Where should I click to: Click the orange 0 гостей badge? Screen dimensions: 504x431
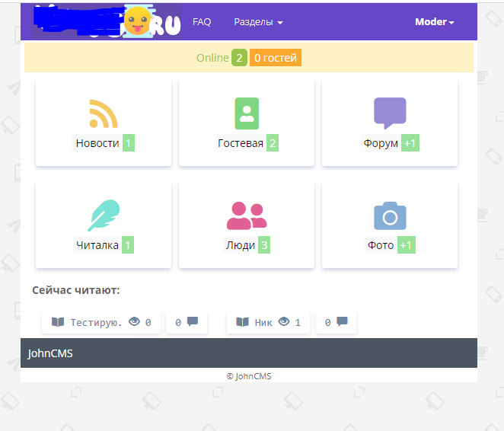point(276,58)
